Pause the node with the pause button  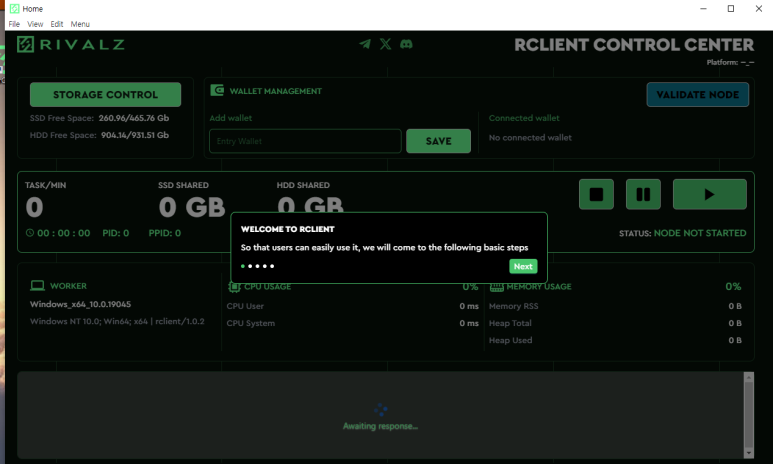(643, 194)
